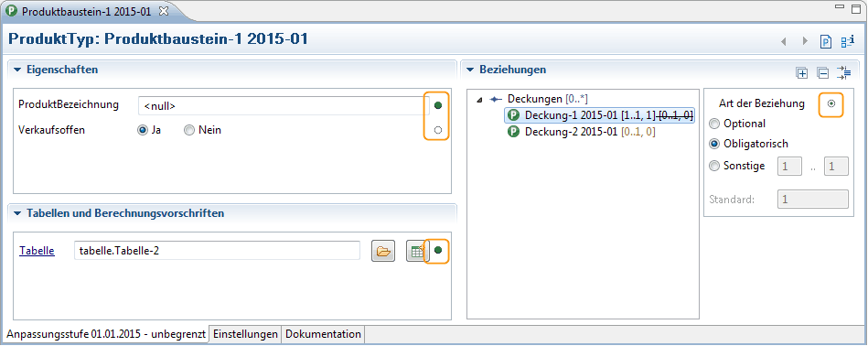Click the table icon button next to Tabelle
868x346 pixels.
point(416,252)
